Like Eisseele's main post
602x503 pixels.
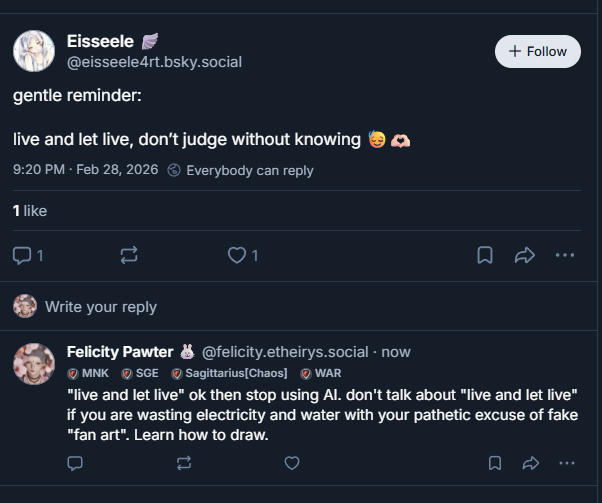(237, 256)
